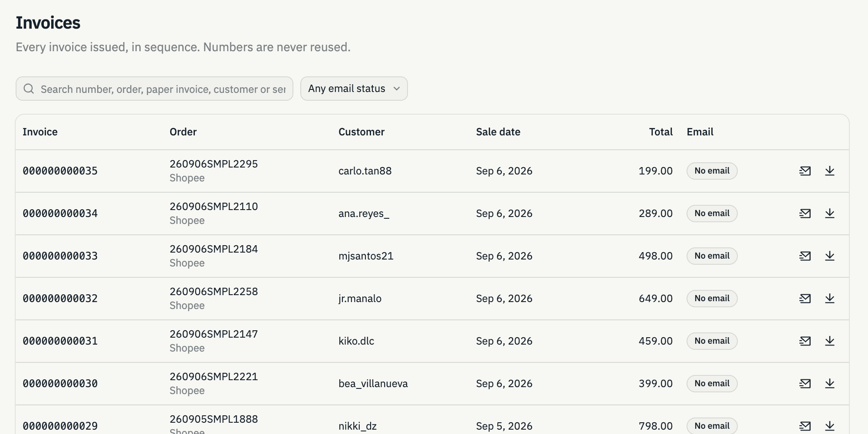Click the Invoices page heading
The height and width of the screenshot is (434, 868).
48,23
